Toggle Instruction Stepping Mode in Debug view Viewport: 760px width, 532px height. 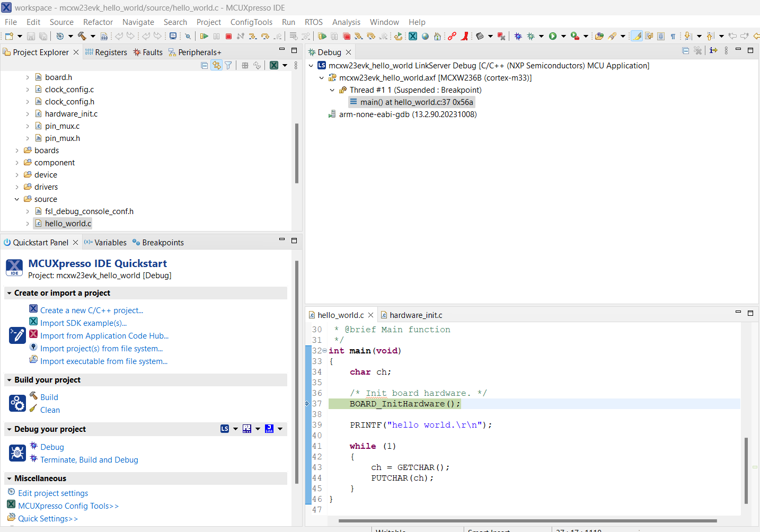tap(713, 50)
